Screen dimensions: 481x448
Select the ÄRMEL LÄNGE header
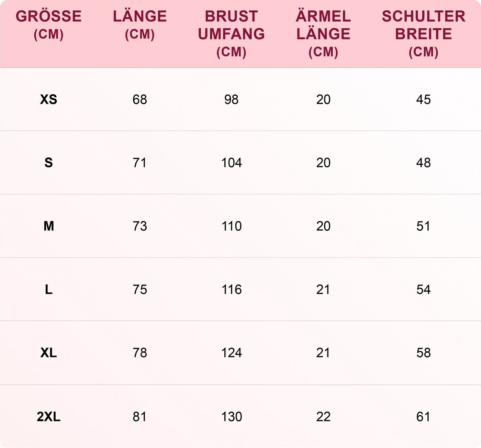click(323, 33)
